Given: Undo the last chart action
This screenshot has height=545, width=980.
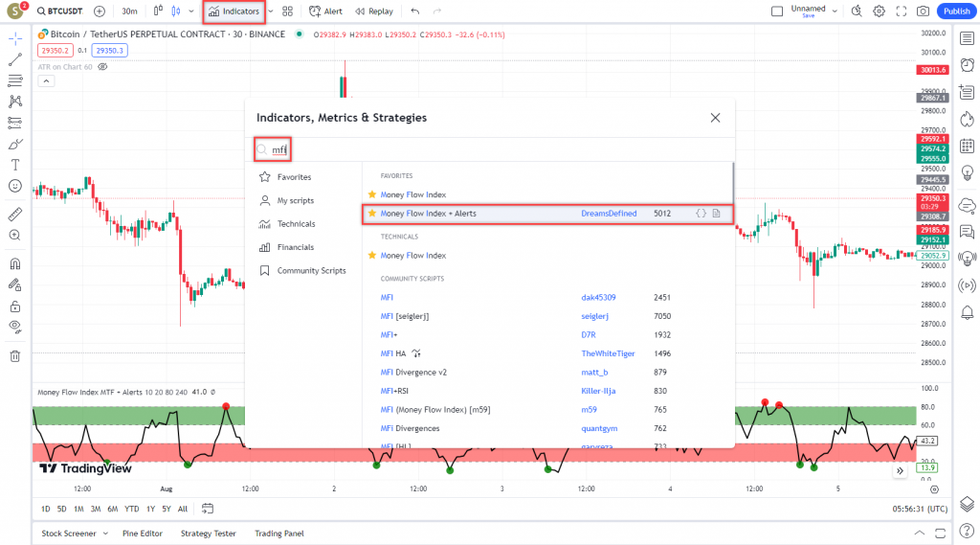Looking at the screenshot, I should click(x=414, y=11).
